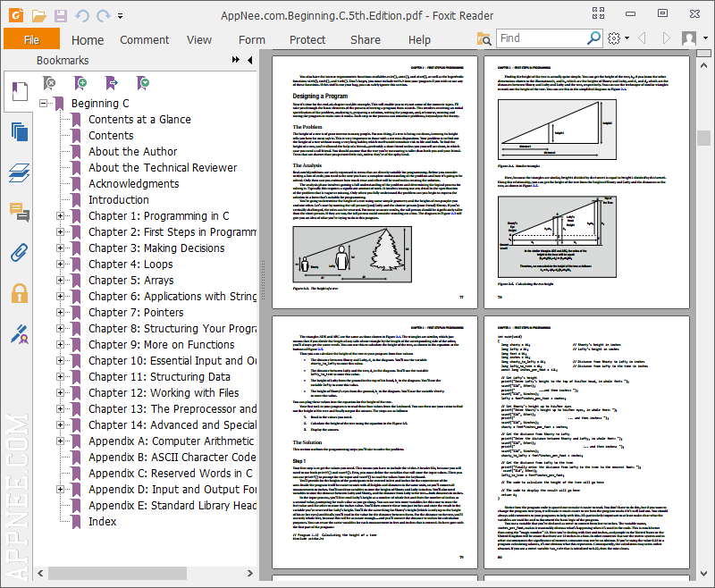Expand the Bookmarks panel with double arrow
Viewport: 715px width, 588px height.
(236, 60)
